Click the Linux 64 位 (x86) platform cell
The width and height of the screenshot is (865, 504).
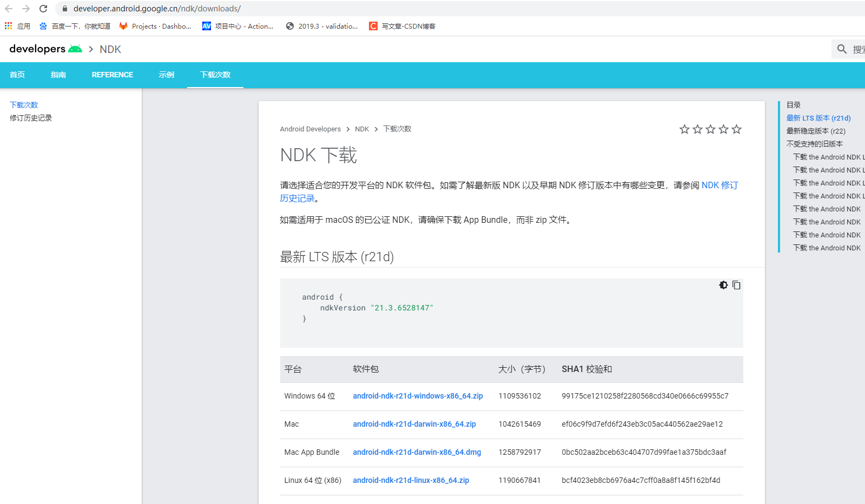(x=313, y=481)
